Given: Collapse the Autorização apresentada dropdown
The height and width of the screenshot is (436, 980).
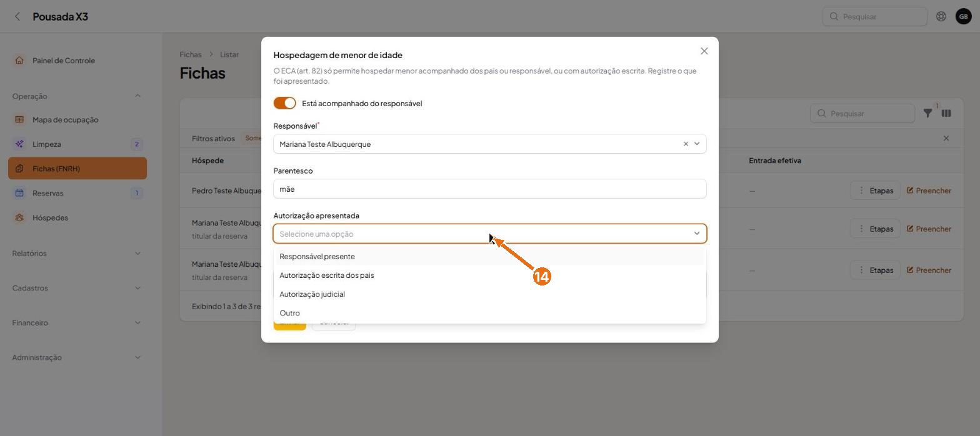Looking at the screenshot, I should [x=697, y=234].
